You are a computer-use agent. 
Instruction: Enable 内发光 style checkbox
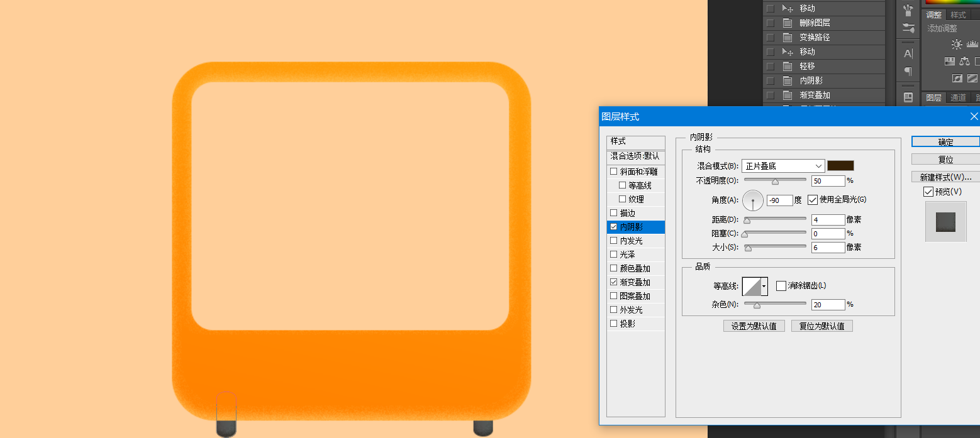tap(614, 241)
